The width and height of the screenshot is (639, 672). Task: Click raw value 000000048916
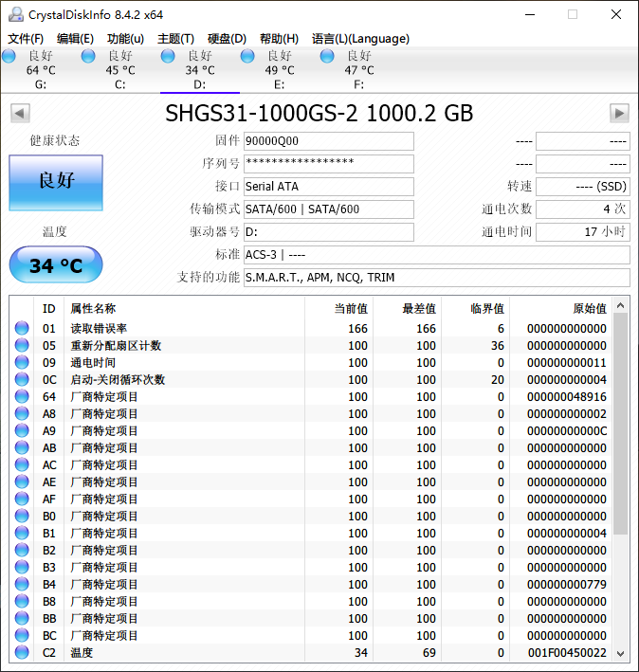pos(567,397)
